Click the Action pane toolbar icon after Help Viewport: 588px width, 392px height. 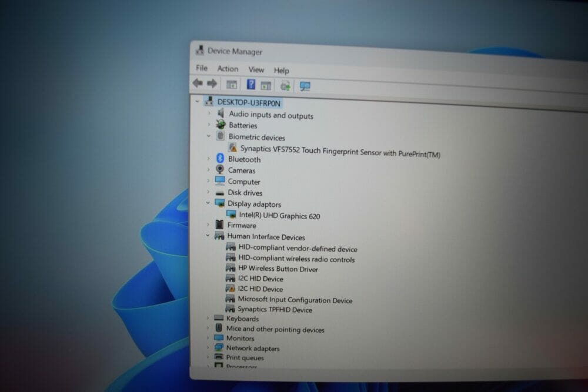(266, 85)
